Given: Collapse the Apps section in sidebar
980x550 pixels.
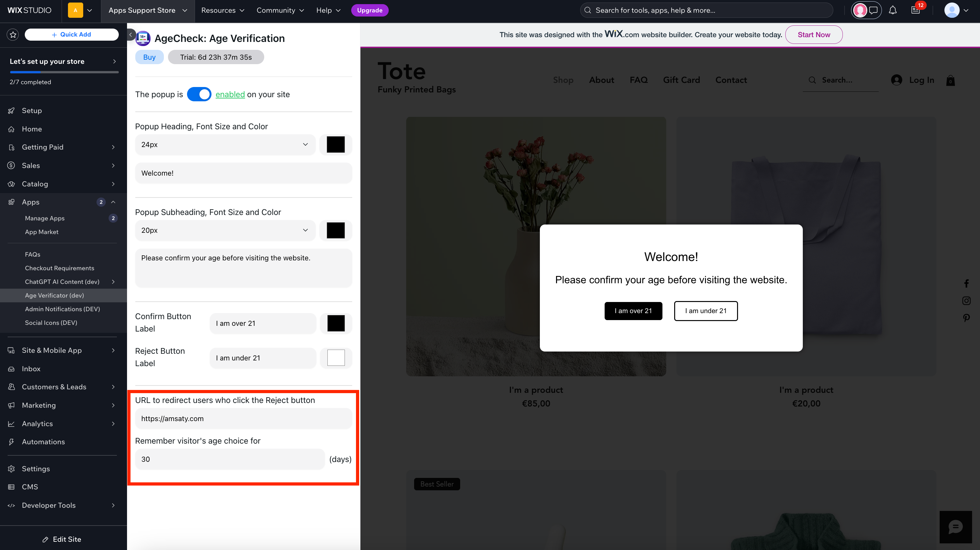Looking at the screenshot, I should point(113,202).
